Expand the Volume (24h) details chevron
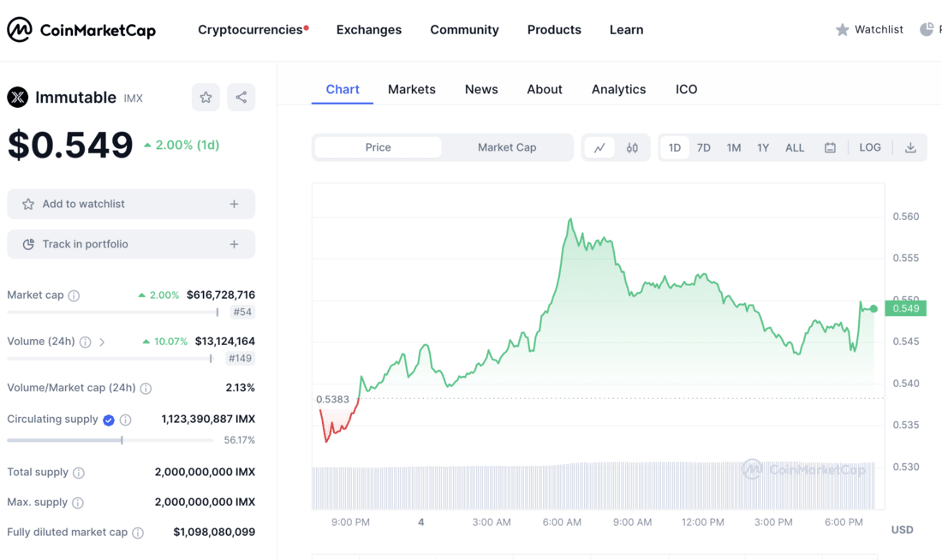Viewport: 942px width, 560px height. coord(102,342)
